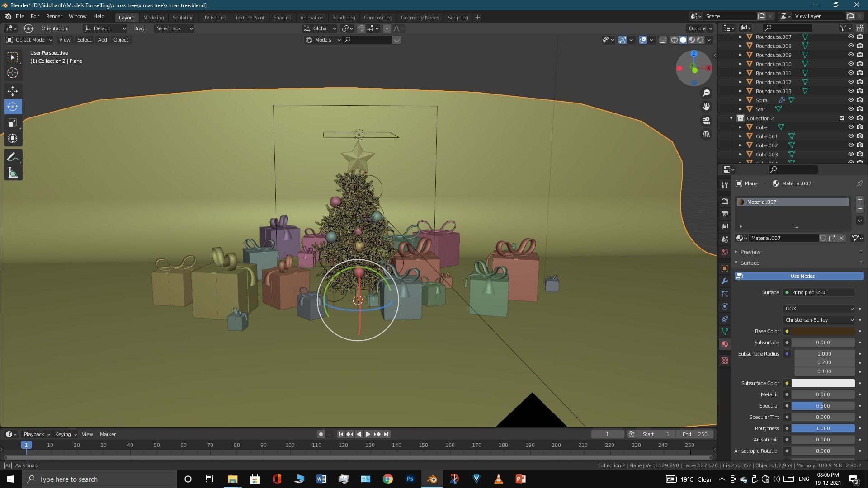868x488 pixels.
Task: Toggle X-ray mode icon
Action: [663, 40]
